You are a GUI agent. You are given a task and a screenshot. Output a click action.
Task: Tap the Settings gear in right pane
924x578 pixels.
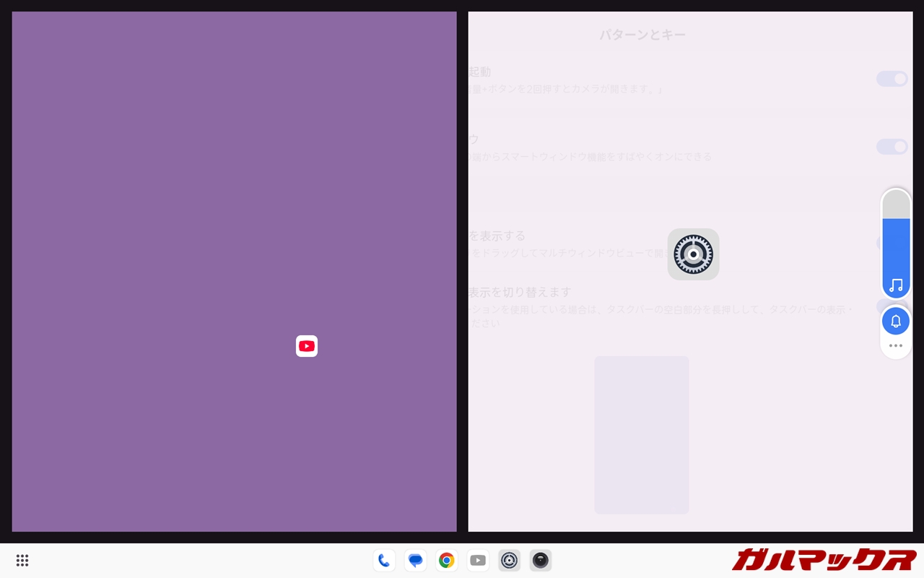pyautogui.click(x=693, y=254)
